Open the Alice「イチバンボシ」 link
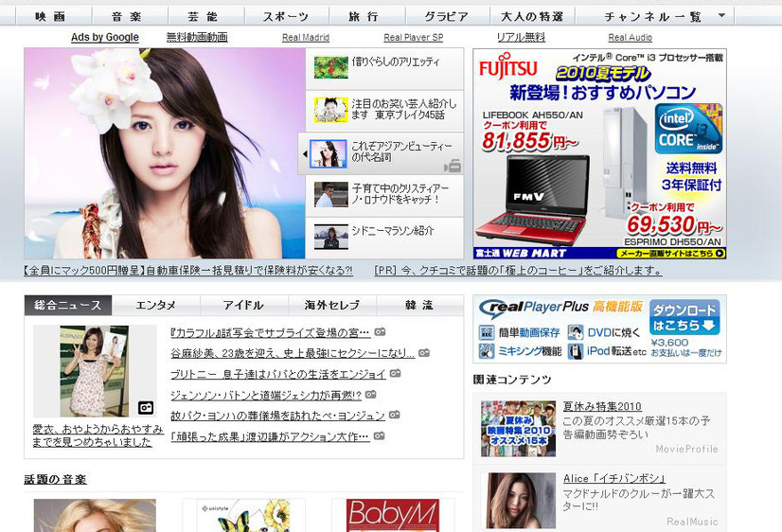The height and width of the screenshot is (532, 782). point(613,479)
